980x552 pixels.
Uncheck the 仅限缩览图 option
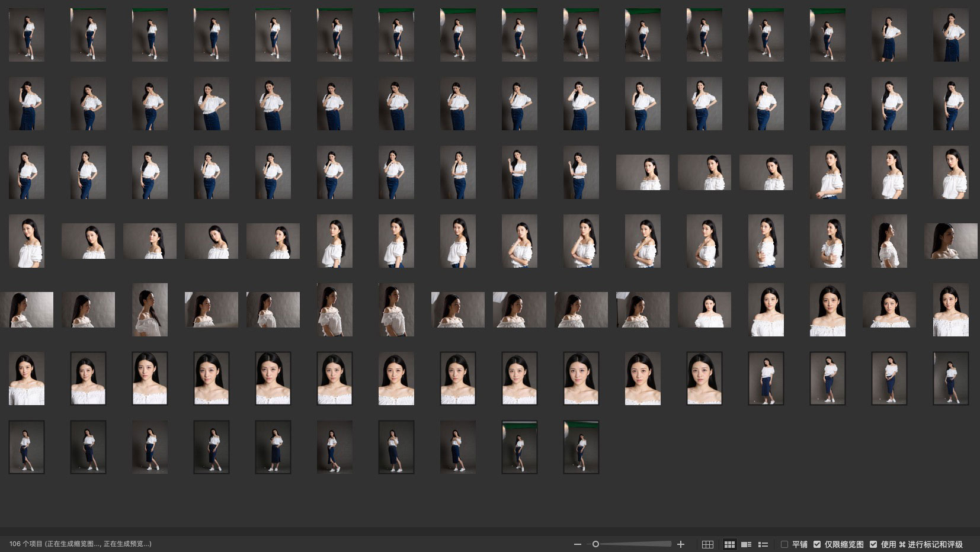[817, 544]
